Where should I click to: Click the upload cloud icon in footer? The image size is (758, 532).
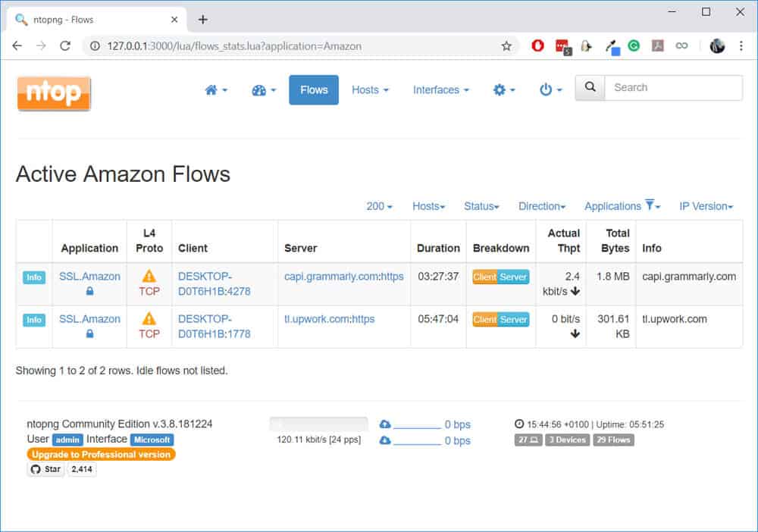tap(385, 424)
